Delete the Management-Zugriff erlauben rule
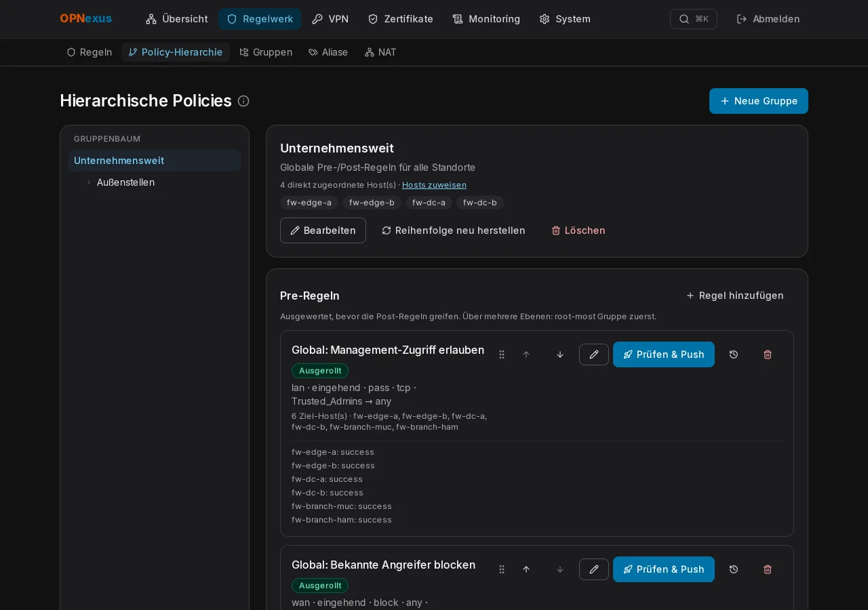This screenshot has height=610, width=868. tap(768, 354)
